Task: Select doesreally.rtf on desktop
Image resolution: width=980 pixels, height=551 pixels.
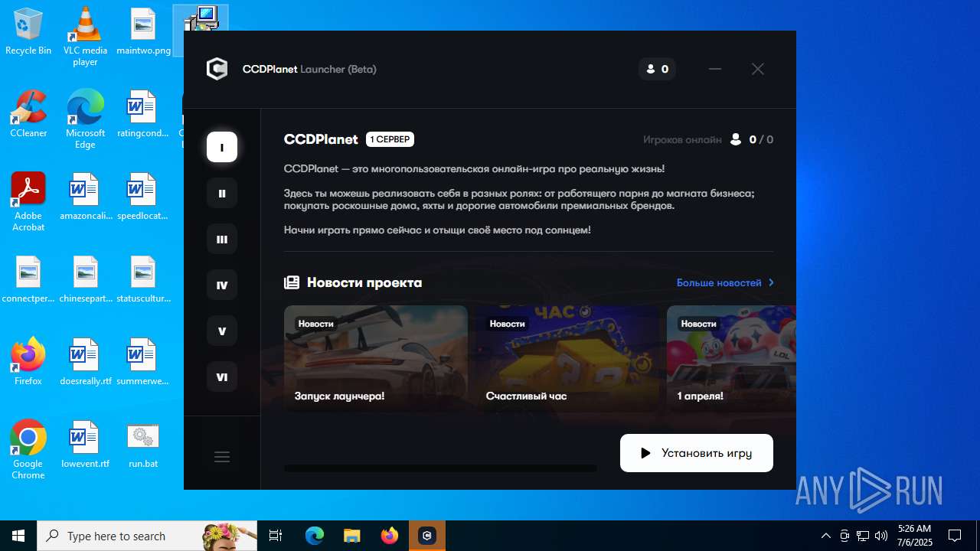Action: pyautogui.click(x=85, y=362)
